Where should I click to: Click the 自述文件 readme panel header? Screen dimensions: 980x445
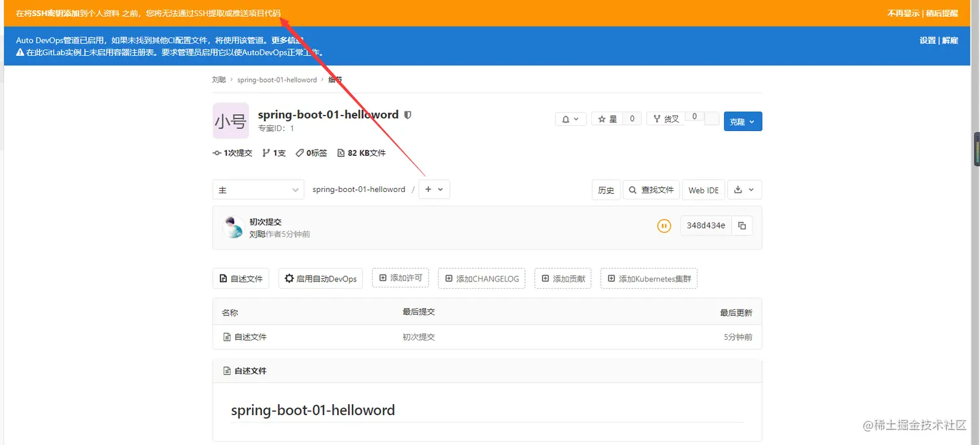[x=487, y=371]
